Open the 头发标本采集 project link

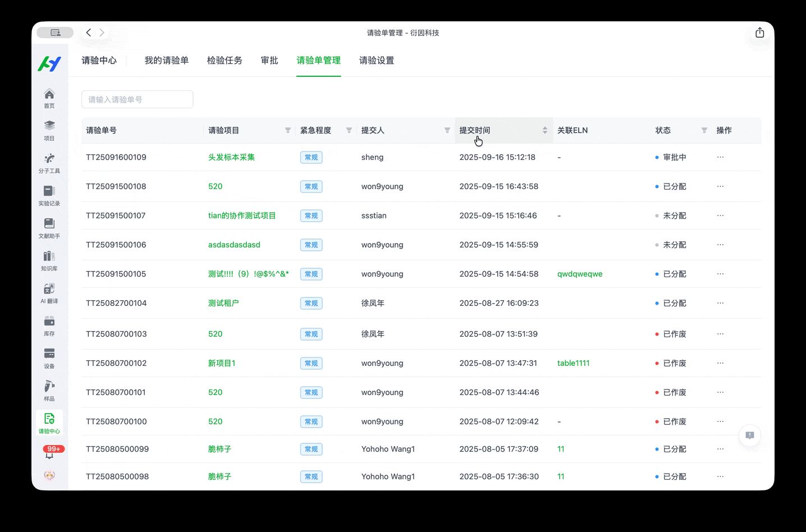[x=231, y=157]
